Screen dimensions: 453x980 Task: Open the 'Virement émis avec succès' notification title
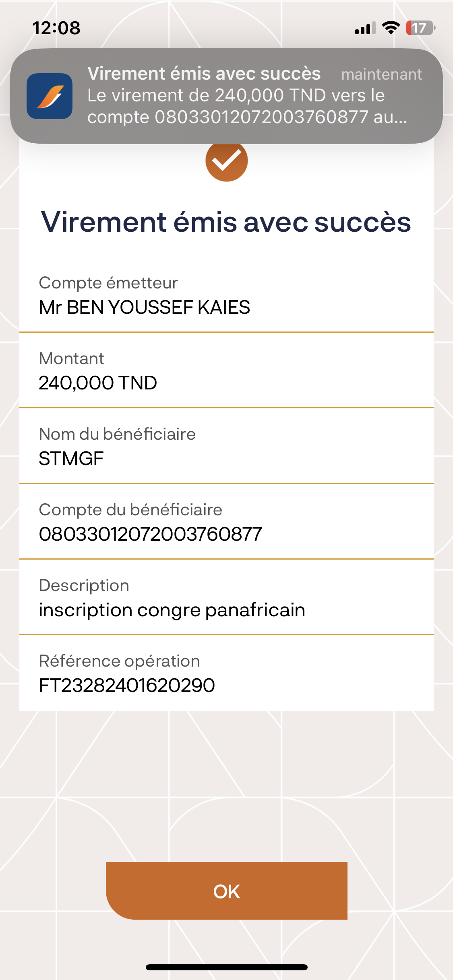click(x=204, y=74)
